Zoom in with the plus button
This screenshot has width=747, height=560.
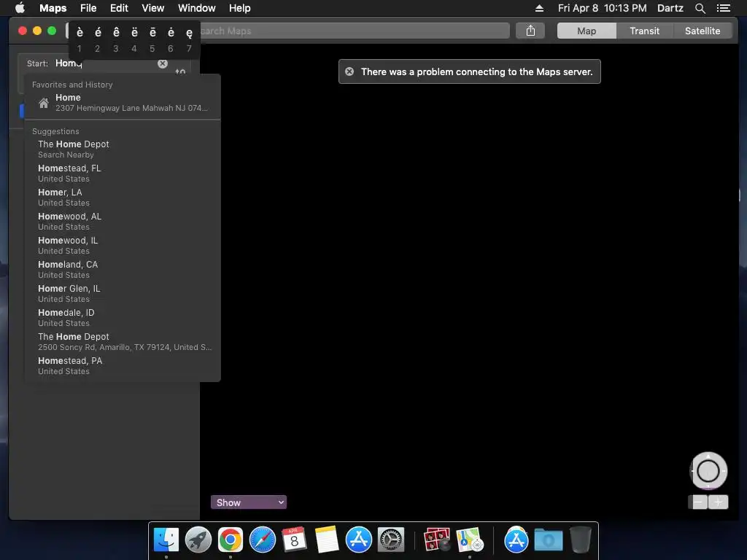tap(719, 502)
